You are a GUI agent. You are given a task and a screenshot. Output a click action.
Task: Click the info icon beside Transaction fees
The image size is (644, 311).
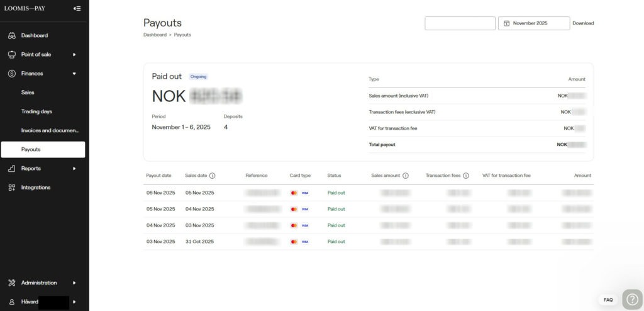pos(466,176)
